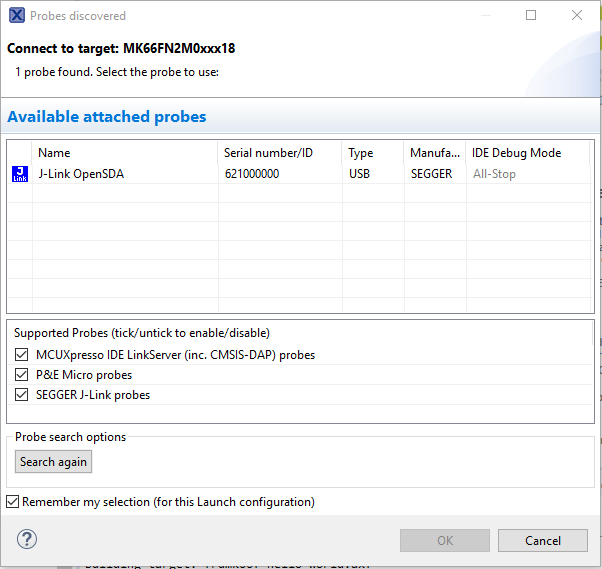This screenshot has height=569, width=602.
Task: Maximize the Probes discovered dialog
Action: pyautogui.click(x=531, y=16)
